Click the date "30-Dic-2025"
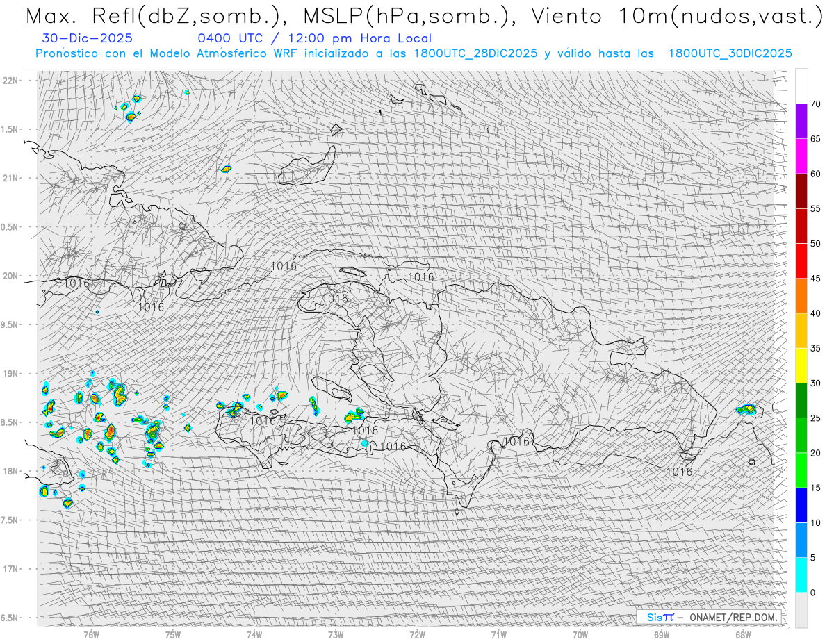This screenshot has width=834, height=644. pyautogui.click(x=88, y=38)
